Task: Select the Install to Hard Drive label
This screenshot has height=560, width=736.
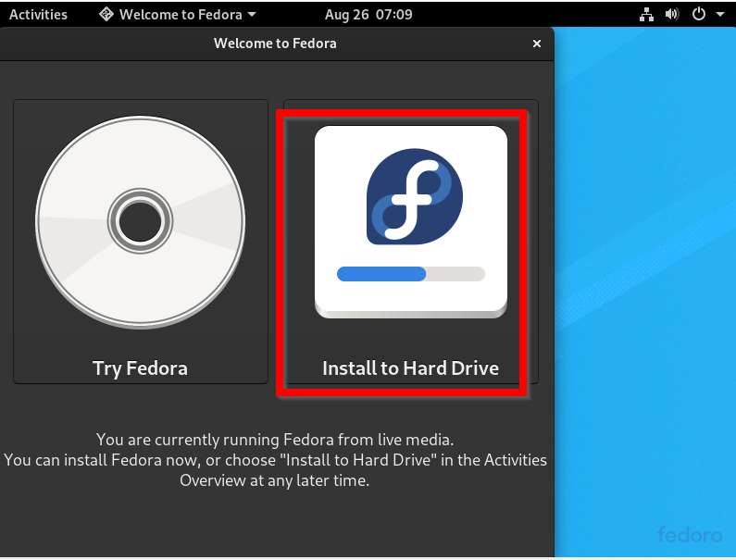Action: [411, 368]
